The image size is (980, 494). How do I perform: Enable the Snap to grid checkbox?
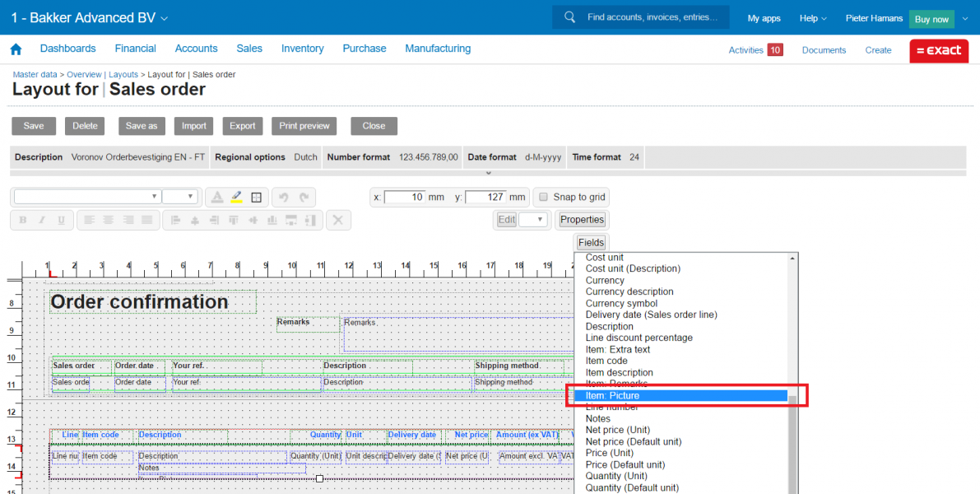[543, 197]
